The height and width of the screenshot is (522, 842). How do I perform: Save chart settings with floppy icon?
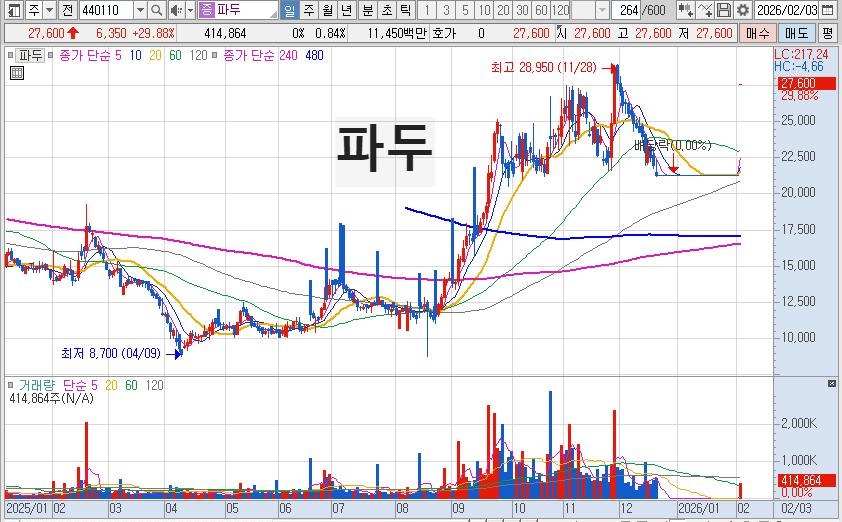723,10
